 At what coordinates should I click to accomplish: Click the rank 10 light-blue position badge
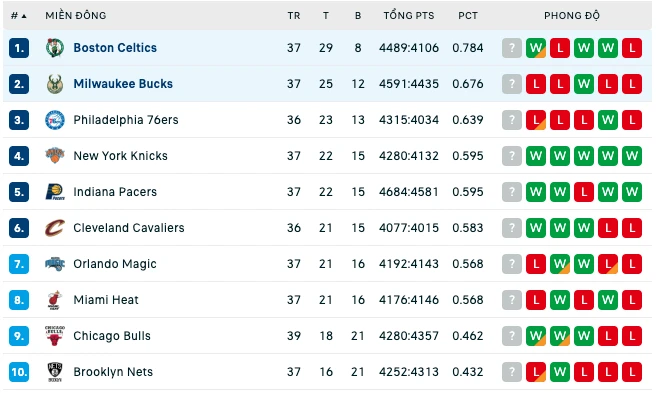point(19,372)
